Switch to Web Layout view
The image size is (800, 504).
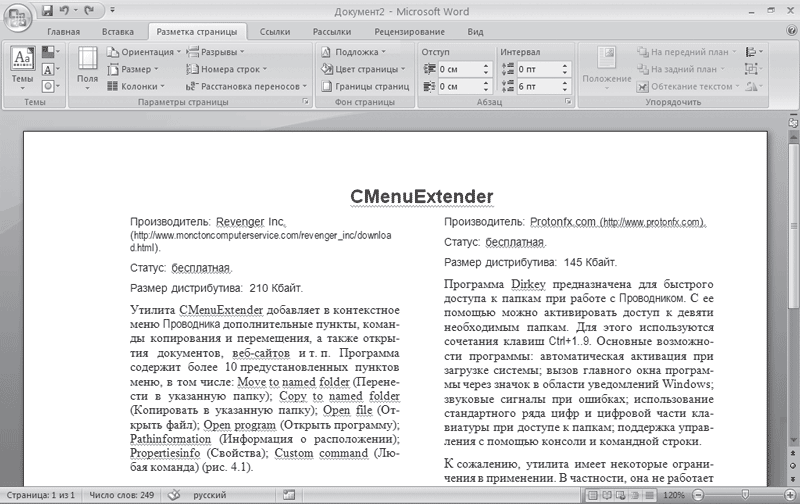pyautogui.click(x=621, y=495)
